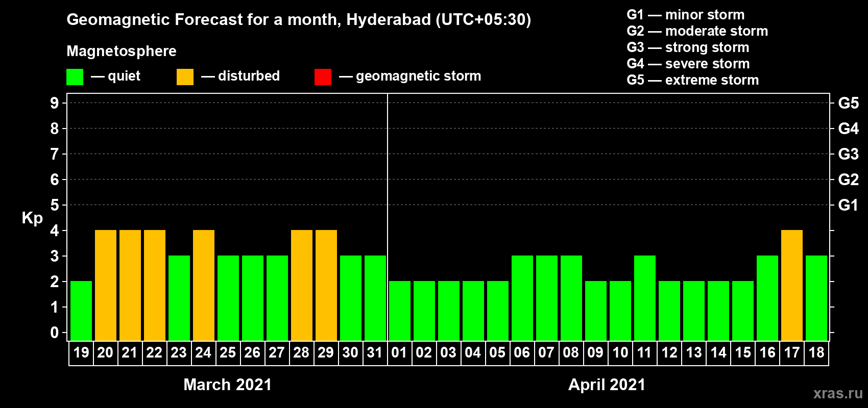The height and width of the screenshot is (408, 868).
Task: Click the G5 right axis label
Action: pyautogui.click(x=849, y=103)
